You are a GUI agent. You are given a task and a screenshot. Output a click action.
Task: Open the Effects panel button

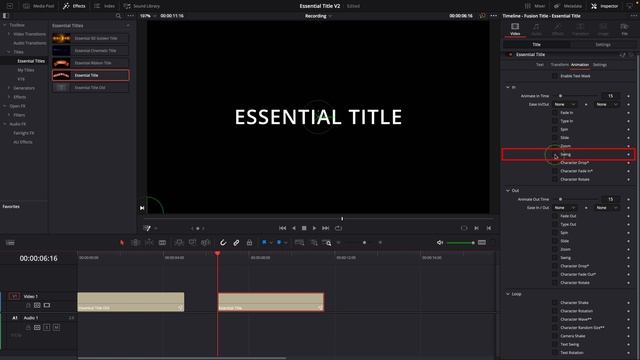tap(74, 6)
